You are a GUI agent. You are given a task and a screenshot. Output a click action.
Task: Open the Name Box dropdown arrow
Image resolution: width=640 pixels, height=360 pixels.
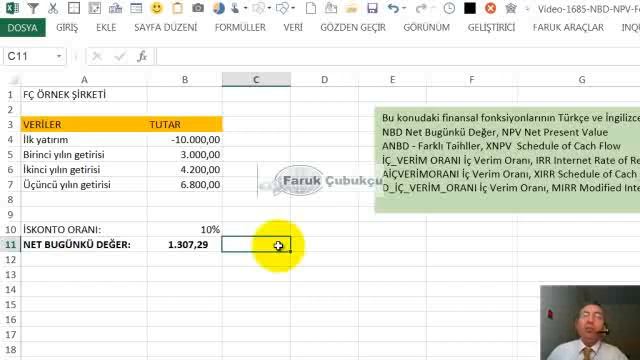(x=59, y=56)
